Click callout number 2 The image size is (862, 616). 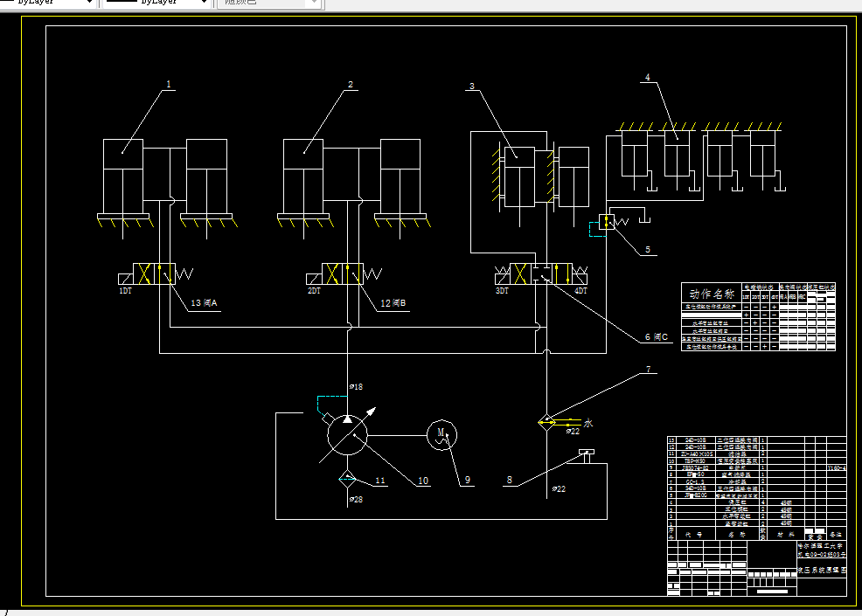coord(351,84)
